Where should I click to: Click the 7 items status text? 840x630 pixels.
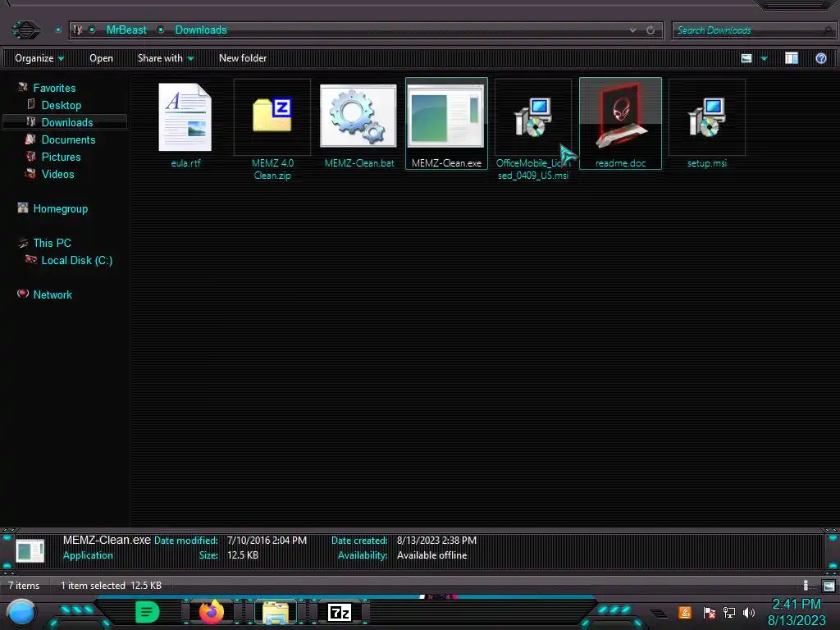[24, 586]
